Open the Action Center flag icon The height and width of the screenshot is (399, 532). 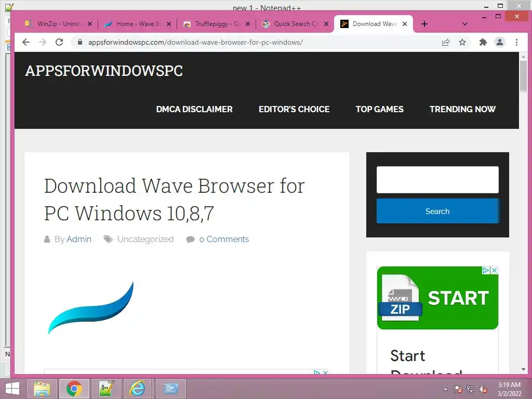(x=458, y=389)
